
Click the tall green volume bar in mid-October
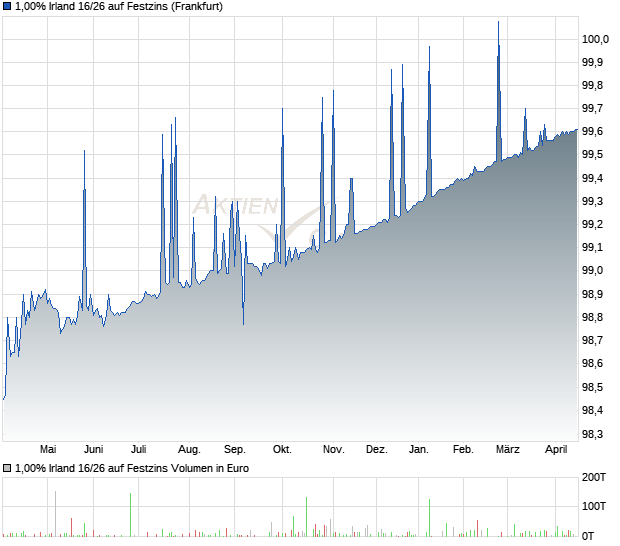click(306, 517)
